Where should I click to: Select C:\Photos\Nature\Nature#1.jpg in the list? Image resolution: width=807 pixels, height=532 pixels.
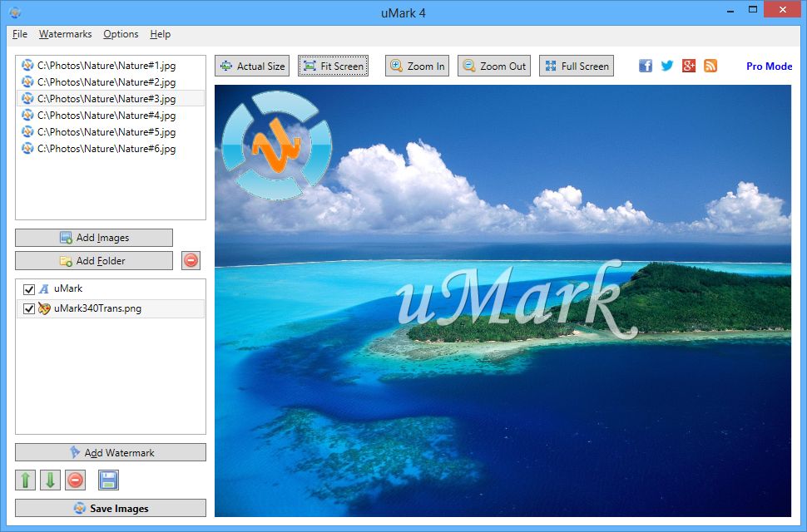[x=111, y=66]
